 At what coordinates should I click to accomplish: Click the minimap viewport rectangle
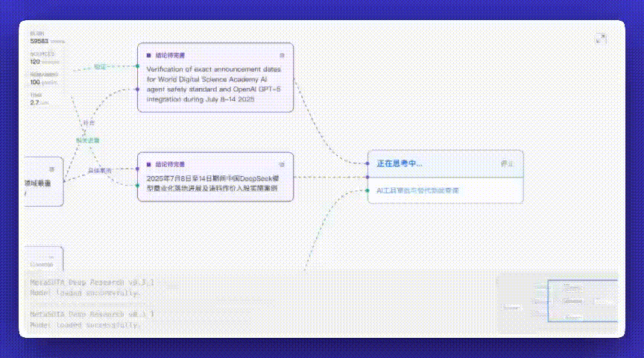[583, 301]
